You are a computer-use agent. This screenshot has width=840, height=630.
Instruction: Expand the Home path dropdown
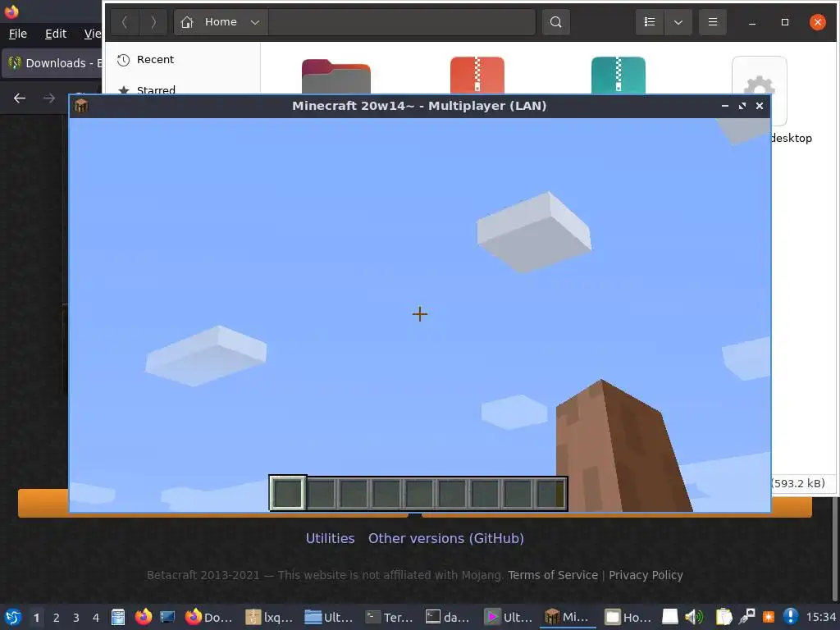tap(255, 22)
